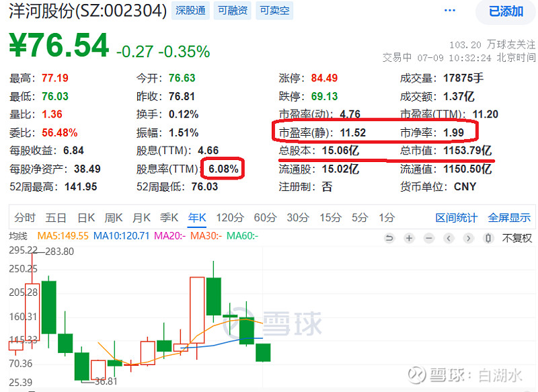The height and width of the screenshot is (392, 538).
Task: Click the 换手 value 0.12%
Action: [184, 114]
